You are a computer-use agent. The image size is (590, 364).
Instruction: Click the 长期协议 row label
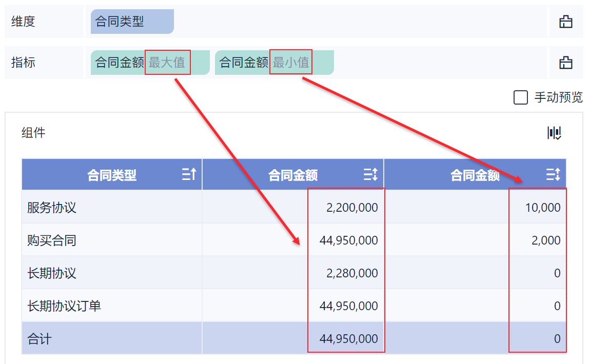52,273
